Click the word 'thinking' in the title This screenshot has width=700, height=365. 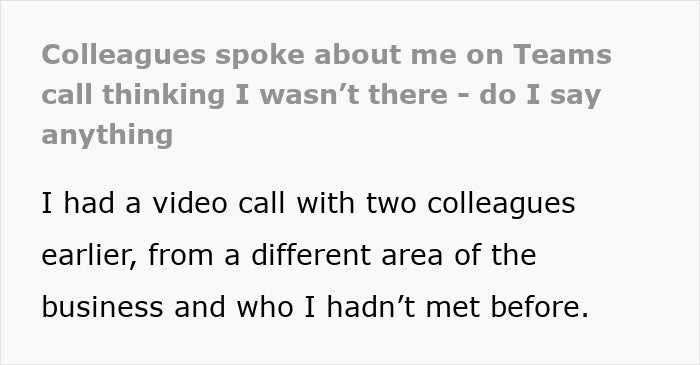tap(163, 95)
